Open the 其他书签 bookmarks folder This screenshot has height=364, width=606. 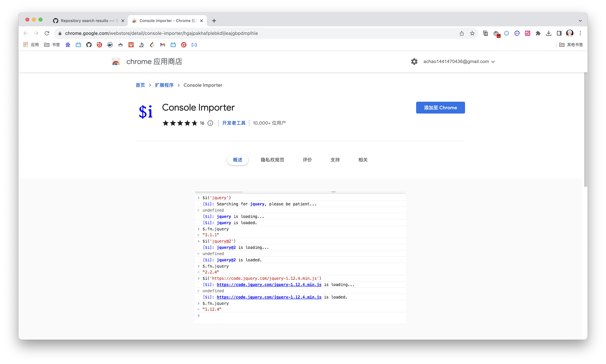pos(571,45)
